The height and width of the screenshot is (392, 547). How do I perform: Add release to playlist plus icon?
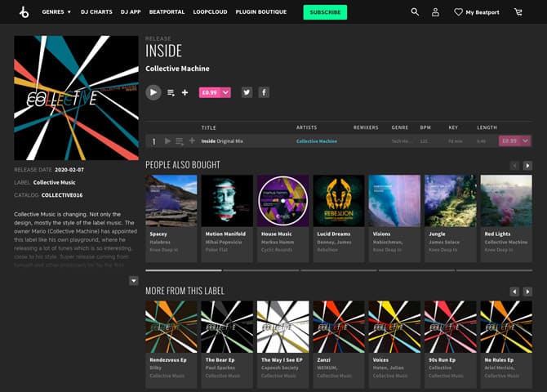185,93
